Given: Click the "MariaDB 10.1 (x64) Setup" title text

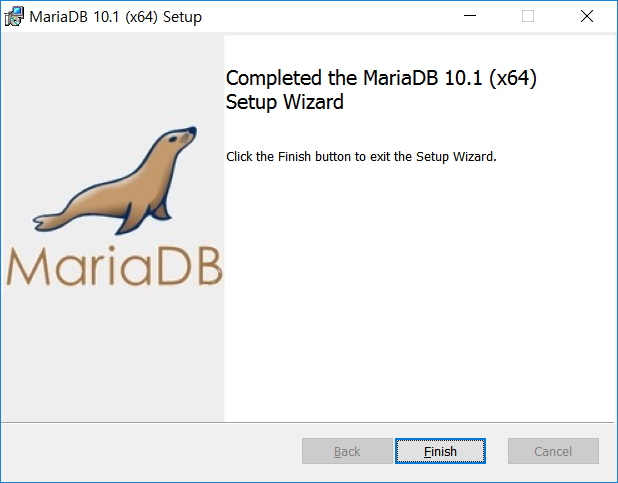Looking at the screenshot, I should (x=115, y=17).
